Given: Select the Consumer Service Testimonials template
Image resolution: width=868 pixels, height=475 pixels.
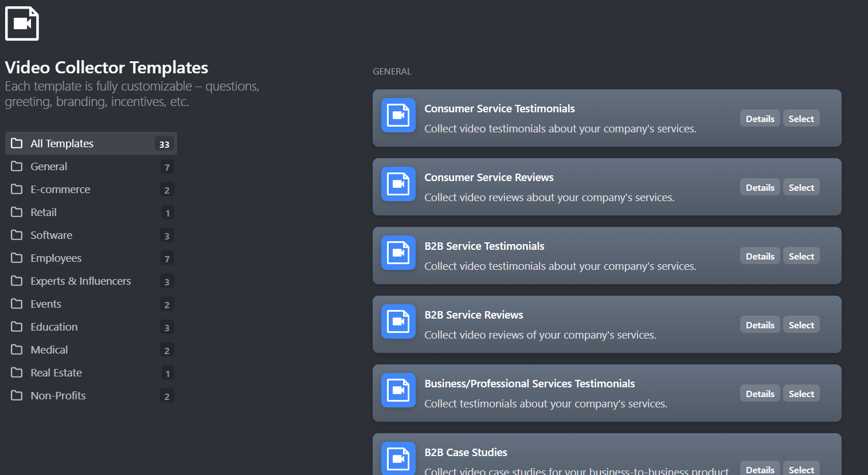Looking at the screenshot, I should (801, 119).
